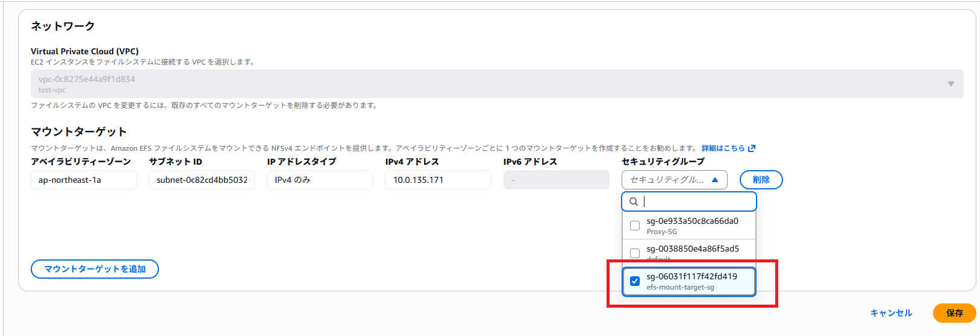The width and height of the screenshot is (980, 336).
Task: Collapse the セキュリティグループ dropdown
Action: [x=674, y=180]
